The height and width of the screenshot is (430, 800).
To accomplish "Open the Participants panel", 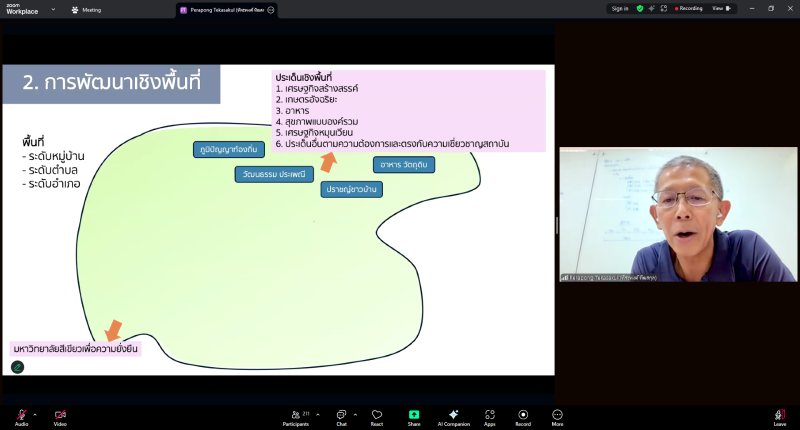I will click(x=296, y=415).
